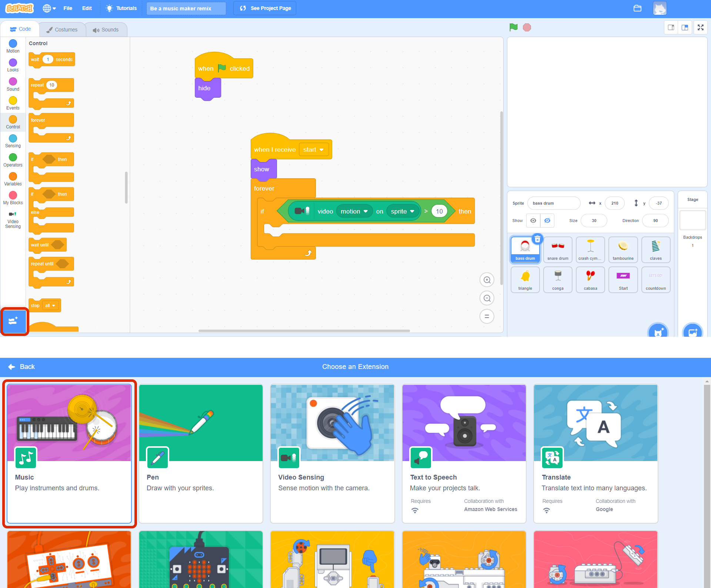Show the sprite with eye icon
The height and width of the screenshot is (588, 711).
coord(533,221)
